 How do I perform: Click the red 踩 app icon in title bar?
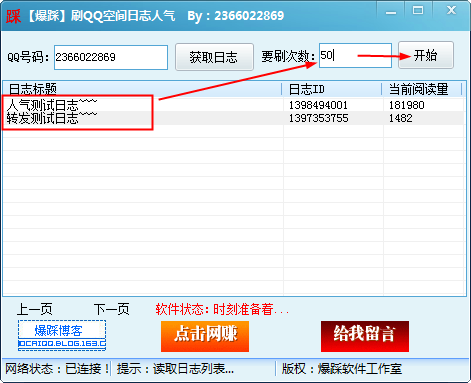[13, 16]
